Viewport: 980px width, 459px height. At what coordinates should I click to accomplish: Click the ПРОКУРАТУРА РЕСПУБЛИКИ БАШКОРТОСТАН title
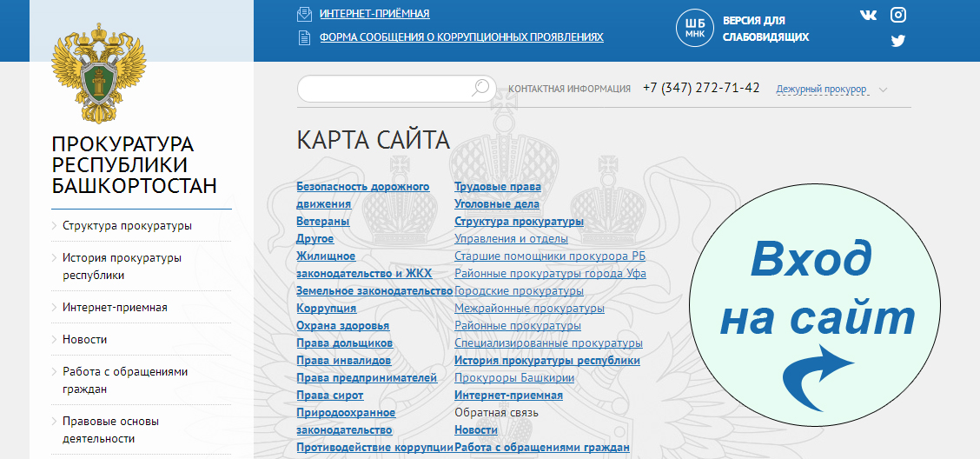135,165
